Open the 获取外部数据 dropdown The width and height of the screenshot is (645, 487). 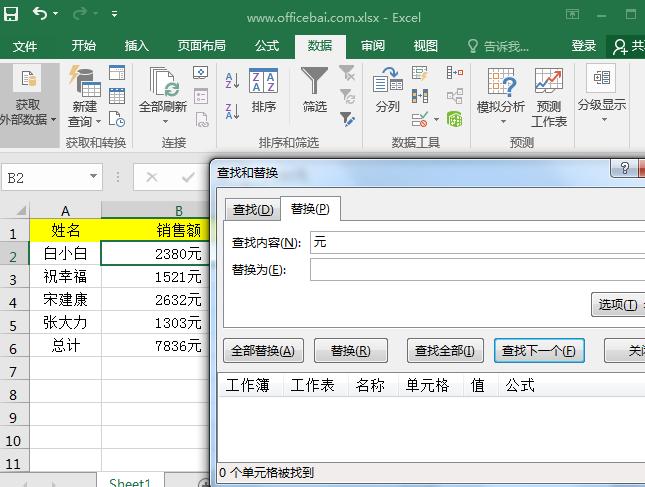(x=28, y=104)
